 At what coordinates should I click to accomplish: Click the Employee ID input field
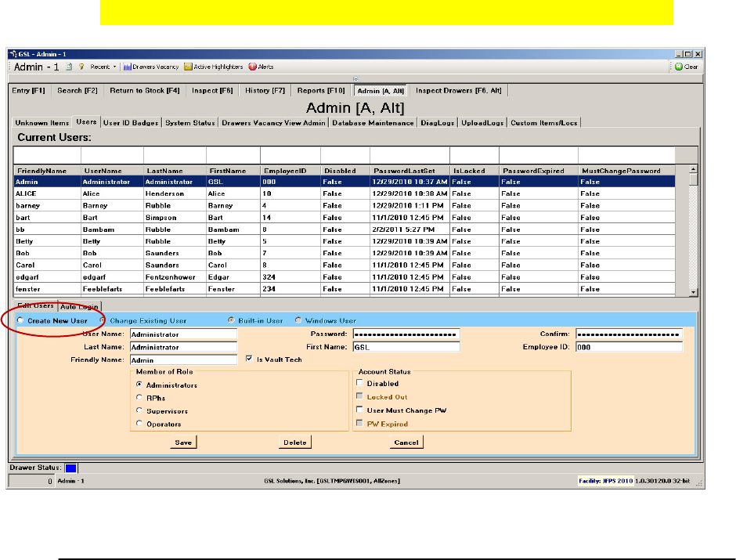click(628, 347)
